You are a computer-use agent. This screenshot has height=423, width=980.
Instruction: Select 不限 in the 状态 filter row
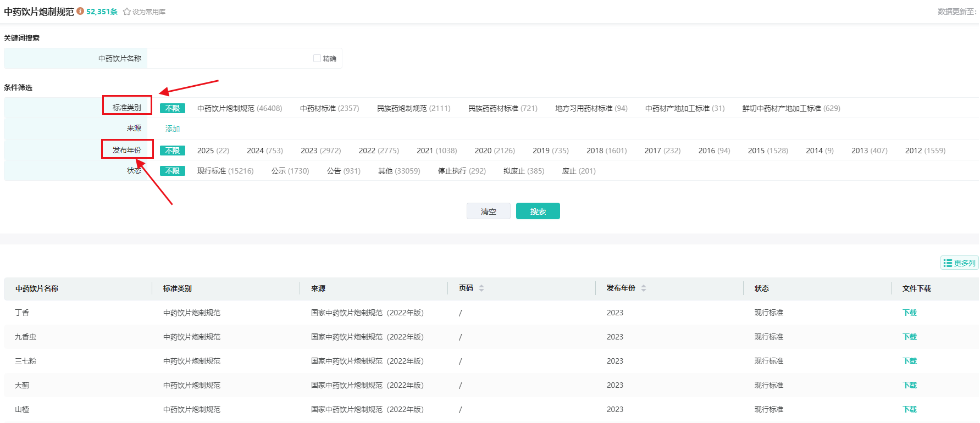point(173,171)
